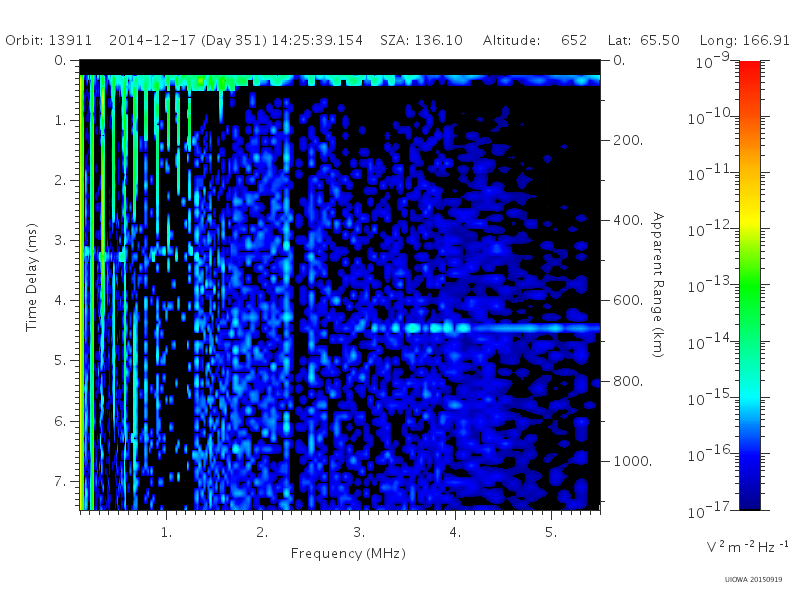The height and width of the screenshot is (600, 800).
Task: Click the '4.' tick on time delay axis
Action: [x=60, y=301]
